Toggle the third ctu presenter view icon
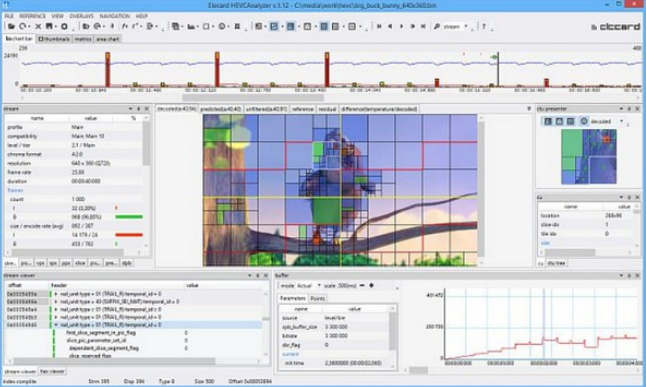This screenshot has width=646, height=387. (x=570, y=121)
